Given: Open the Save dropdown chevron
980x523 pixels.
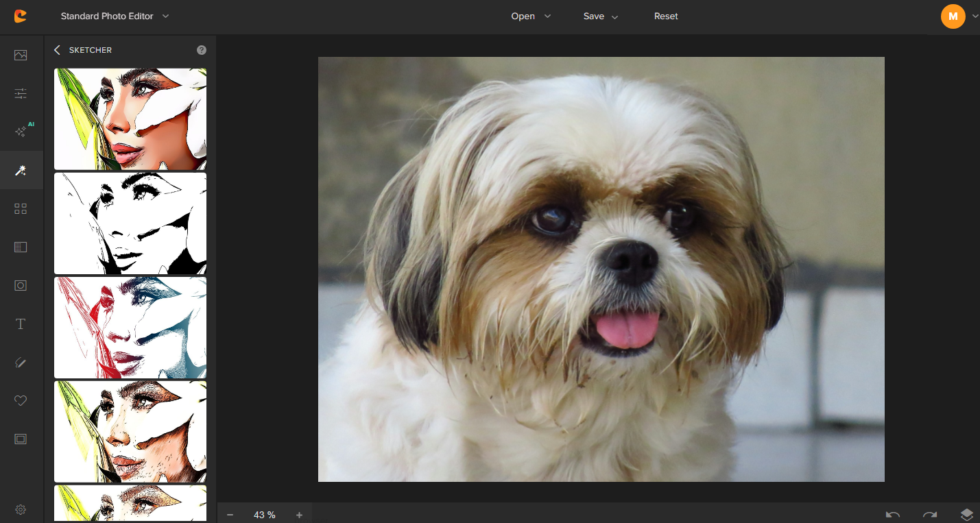Looking at the screenshot, I should (x=616, y=16).
